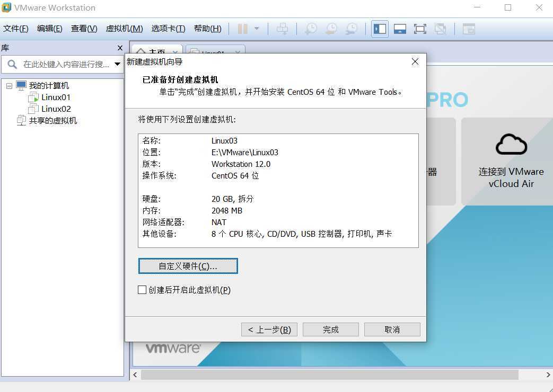Click the NAT network adapter value
Image resolution: width=553 pixels, height=392 pixels.
218,222
